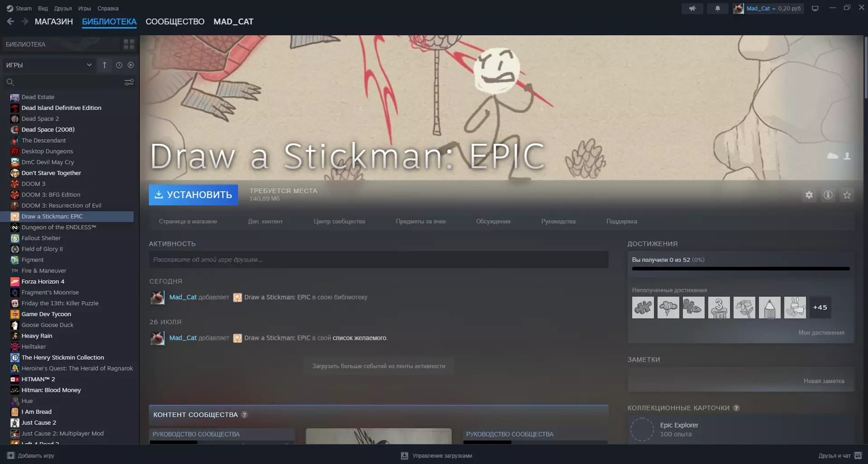Click the cloud save status icon
868x464 pixels.
(833, 156)
